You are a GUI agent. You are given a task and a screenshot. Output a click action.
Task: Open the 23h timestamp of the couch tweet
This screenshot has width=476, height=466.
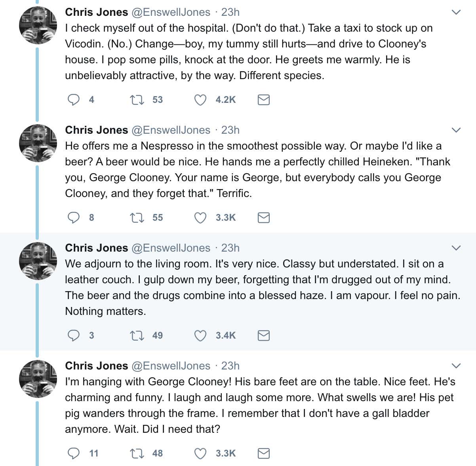point(230,248)
